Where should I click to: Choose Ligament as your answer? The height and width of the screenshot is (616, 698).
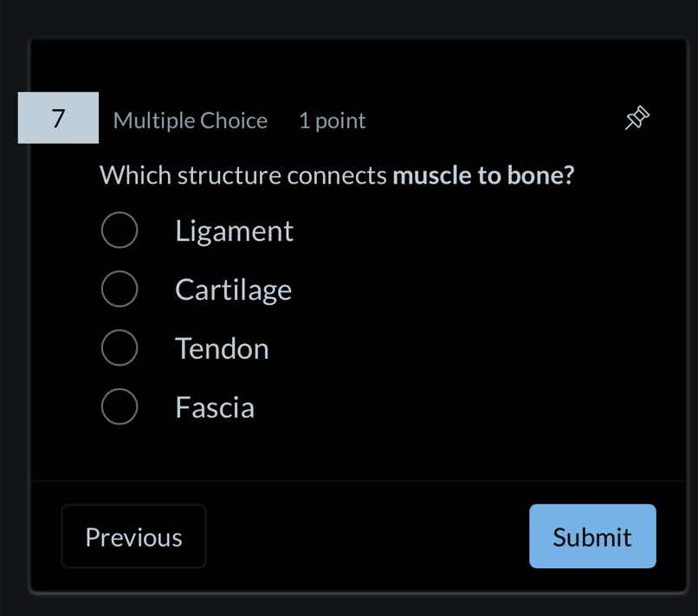pos(120,230)
